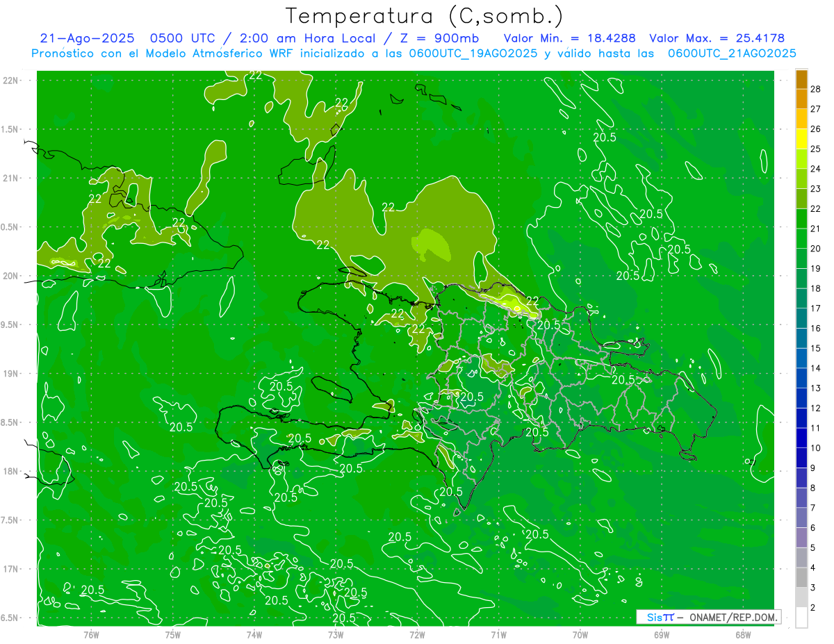Click the '16' color scale label

816,328
